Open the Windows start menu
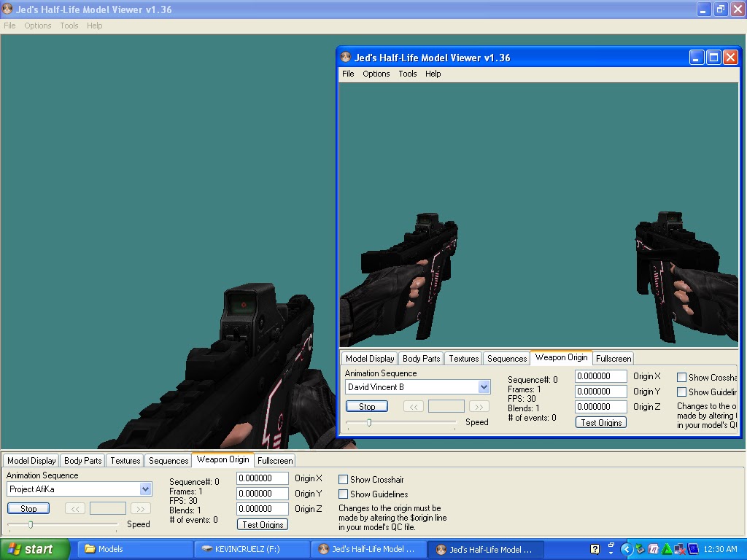Viewport: 747px width, 560px height. [34, 549]
